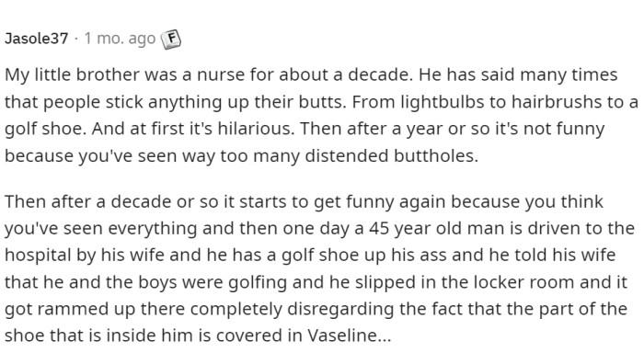Screen dimensions: 644x364
Task: Open the Jasole37 user profile
Action: click(37, 39)
